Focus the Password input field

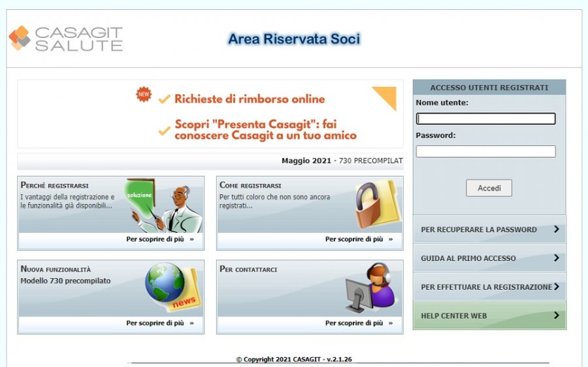click(x=485, y=151)
